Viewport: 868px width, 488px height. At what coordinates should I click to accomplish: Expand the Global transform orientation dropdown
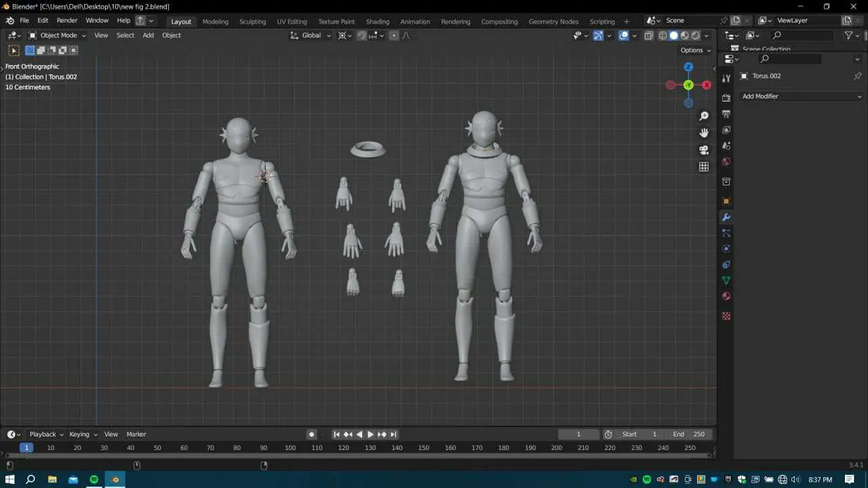[x=311, y=35]
